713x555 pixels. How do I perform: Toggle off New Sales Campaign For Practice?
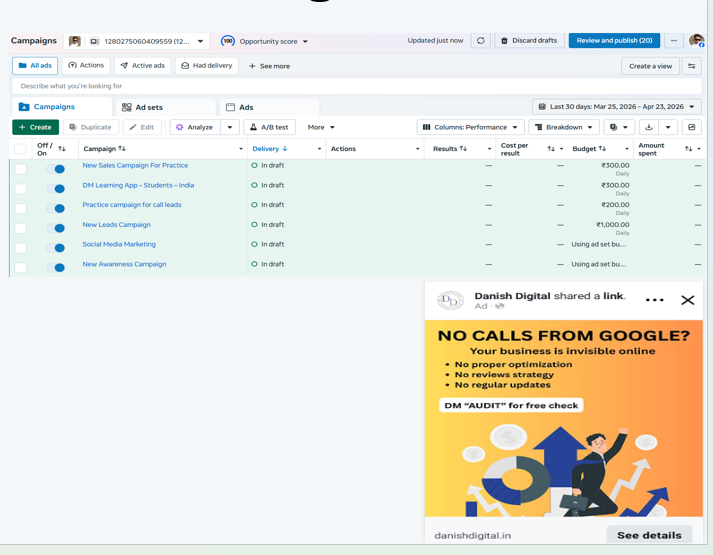[x=56, y=169]
